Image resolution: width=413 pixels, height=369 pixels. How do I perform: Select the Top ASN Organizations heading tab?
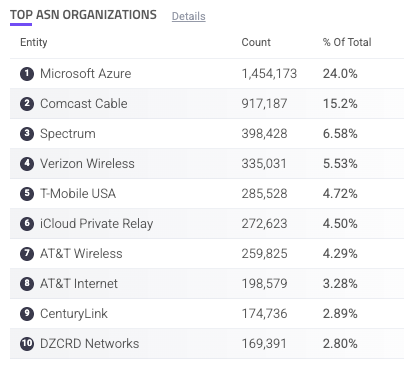click(x=83, y=15)
